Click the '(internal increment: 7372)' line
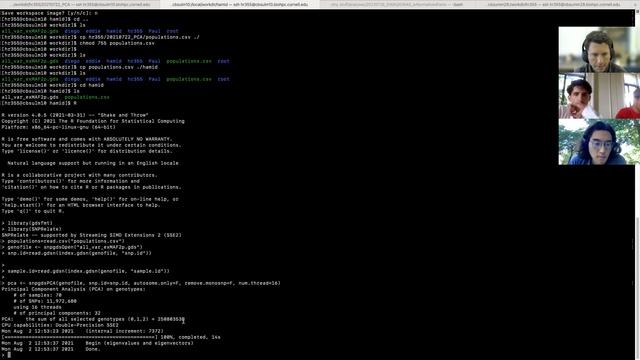Image resolution: width=640 pixels, height=360 pixels. [x=82, y=331]
